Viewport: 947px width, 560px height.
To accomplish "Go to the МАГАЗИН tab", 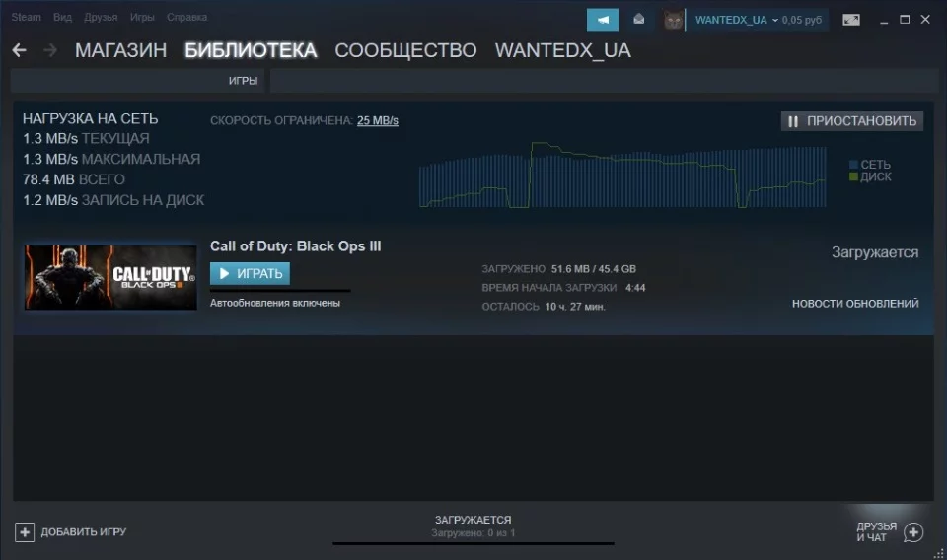I will pos(120,50).
